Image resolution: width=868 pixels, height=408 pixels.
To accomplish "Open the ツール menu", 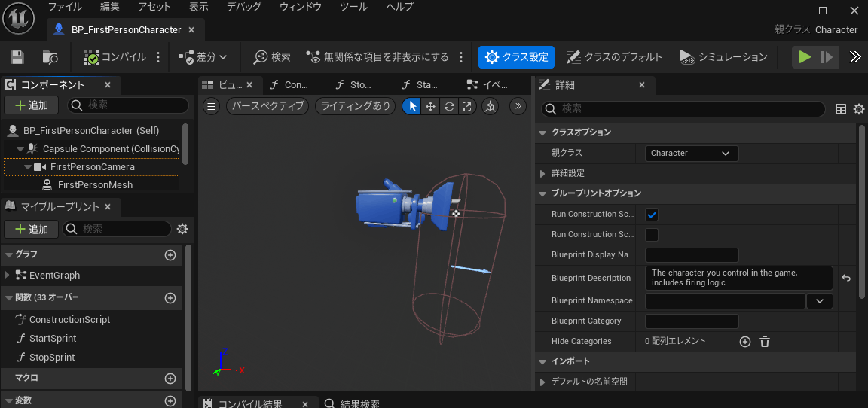I will 353,8.
